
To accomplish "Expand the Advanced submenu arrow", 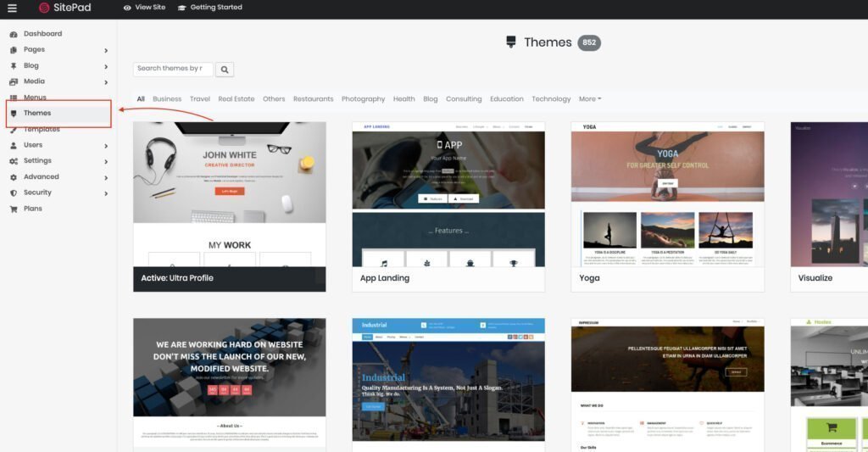I will point(106,178).
